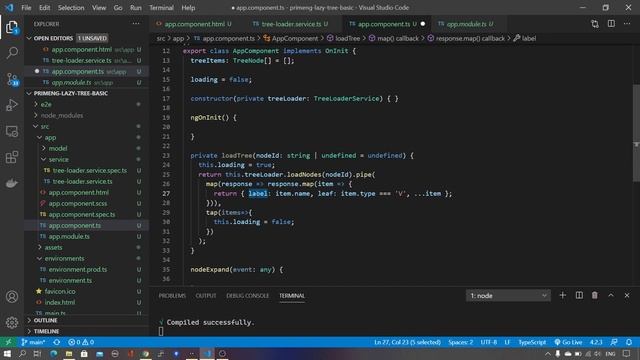
Task: Open Source Control view in activity bar
Action: click(12, 79)
